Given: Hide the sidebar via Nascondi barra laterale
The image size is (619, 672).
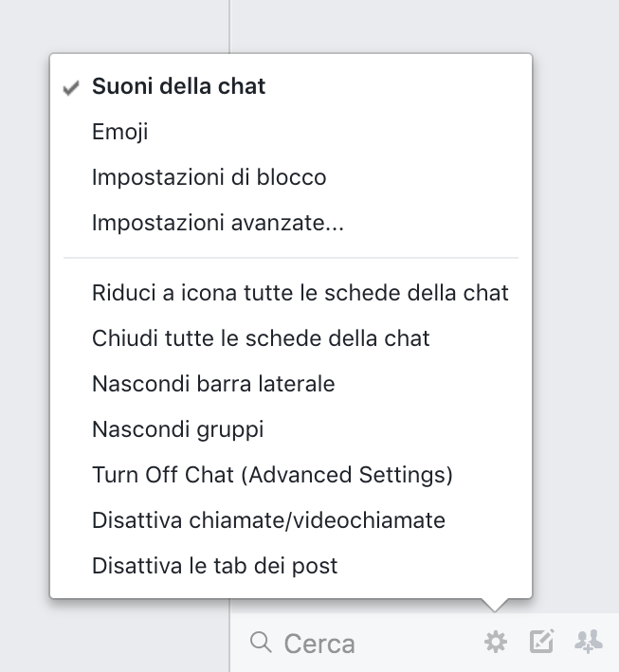Looking at the screenshot, I should pyautogui.click(x=213, y=384).
